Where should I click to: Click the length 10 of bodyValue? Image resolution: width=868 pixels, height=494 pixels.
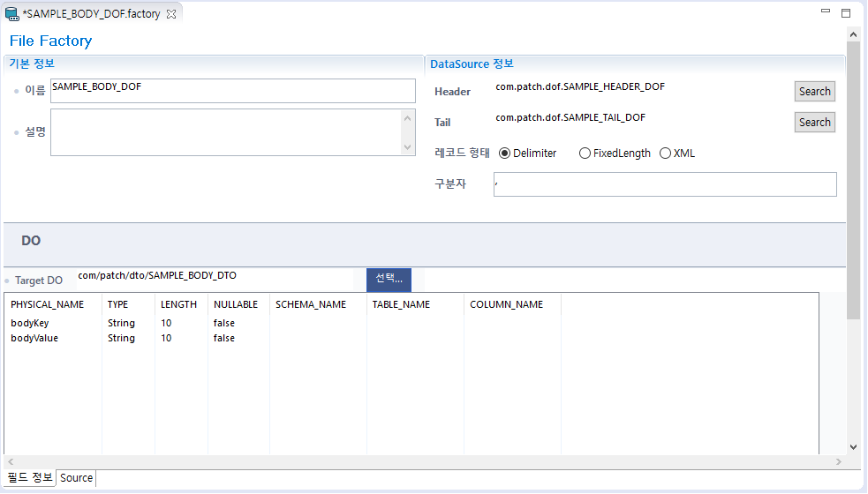pos(166,338)
